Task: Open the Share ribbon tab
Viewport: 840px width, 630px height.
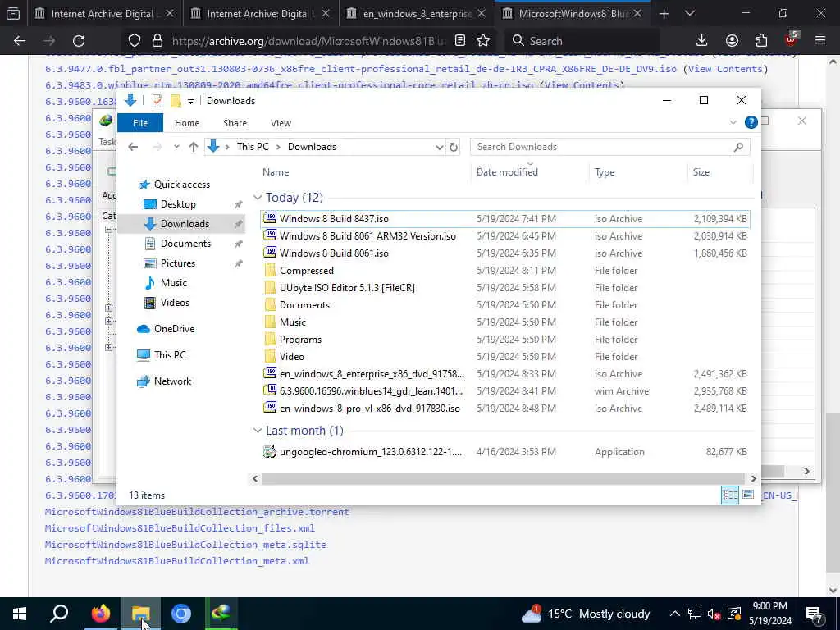Action: [235, 123]
